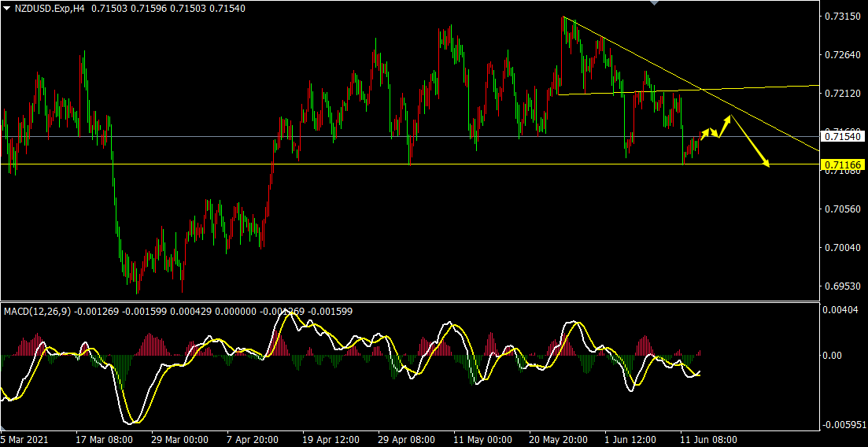Select the large yellow downward arrow
The height and width of the screenshot is (447, 868).
pyautogui.click(x=750, y=142)
